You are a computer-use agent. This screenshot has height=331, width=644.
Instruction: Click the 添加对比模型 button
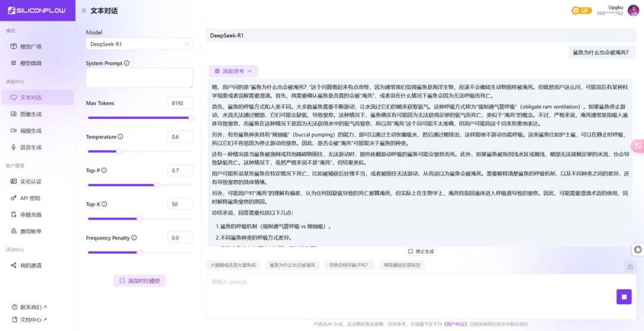tap(140, 281)
